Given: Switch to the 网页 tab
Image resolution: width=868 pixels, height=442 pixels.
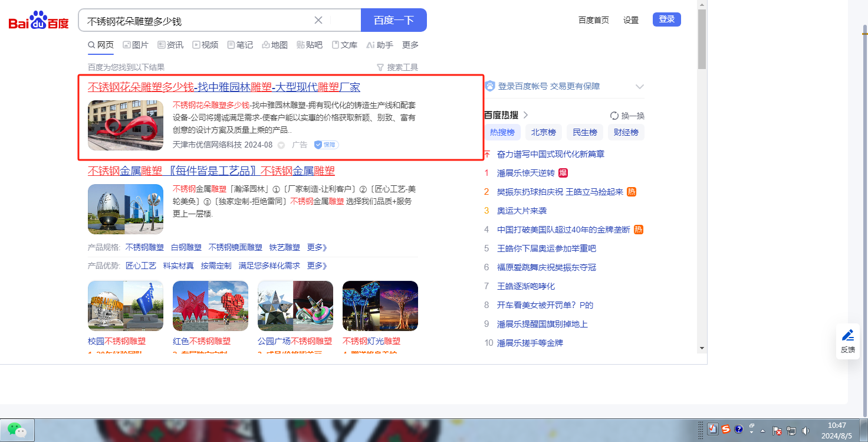Looking at the screenshot, I should click(x=101, y=45).
